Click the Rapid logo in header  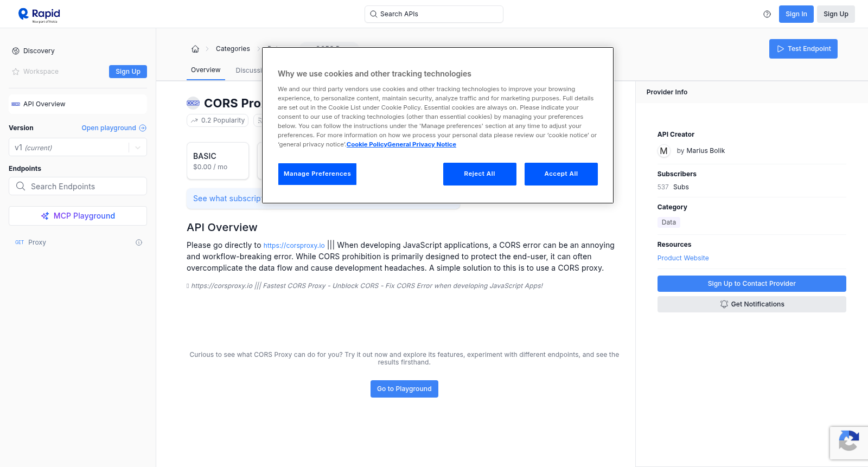pyautogui.click(x=39, y=15)
